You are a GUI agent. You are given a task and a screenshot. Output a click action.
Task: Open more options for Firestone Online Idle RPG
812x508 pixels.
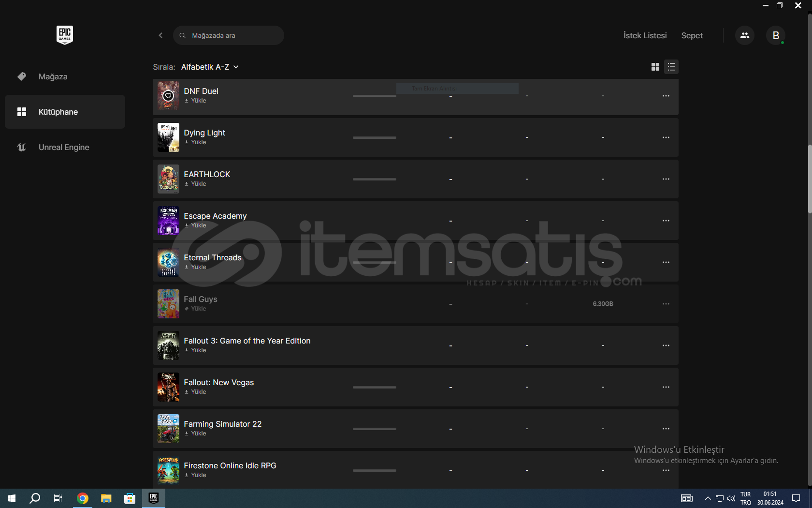[666, 470]
